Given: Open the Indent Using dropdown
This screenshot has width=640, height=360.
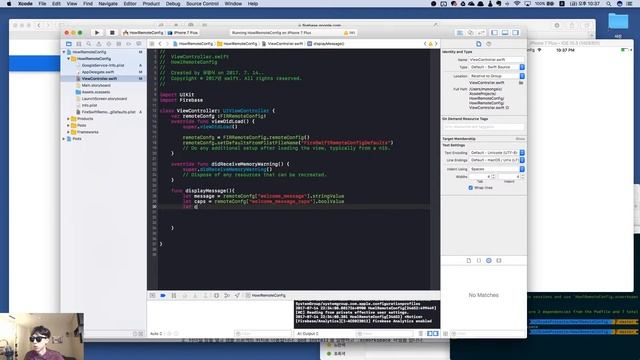Looking at the screenshot, I should (497, 169).
